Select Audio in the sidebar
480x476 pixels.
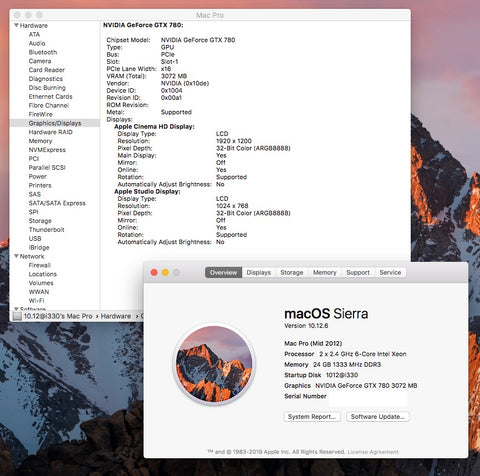37,43
